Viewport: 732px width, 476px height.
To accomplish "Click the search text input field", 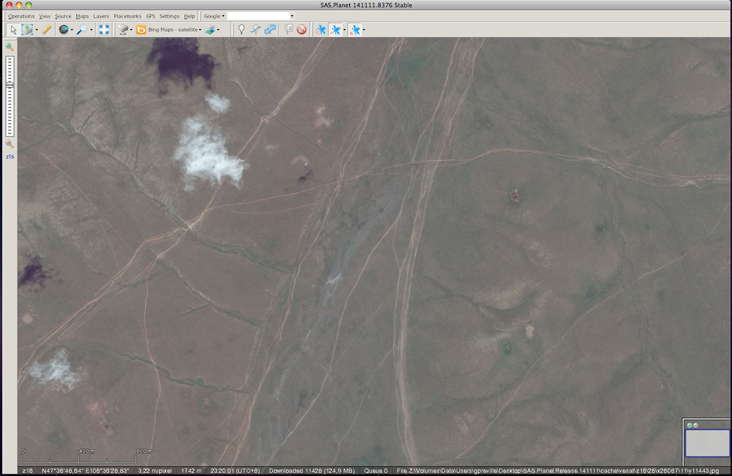I will click(259, 16).
